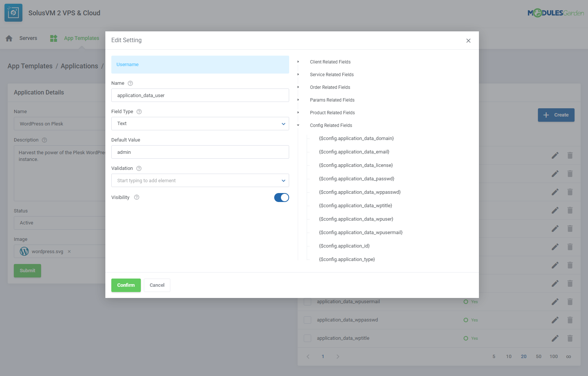Delete the application_data_wppasswd row via trash icon
588x376 pixels.
click(x=570, y=320)
